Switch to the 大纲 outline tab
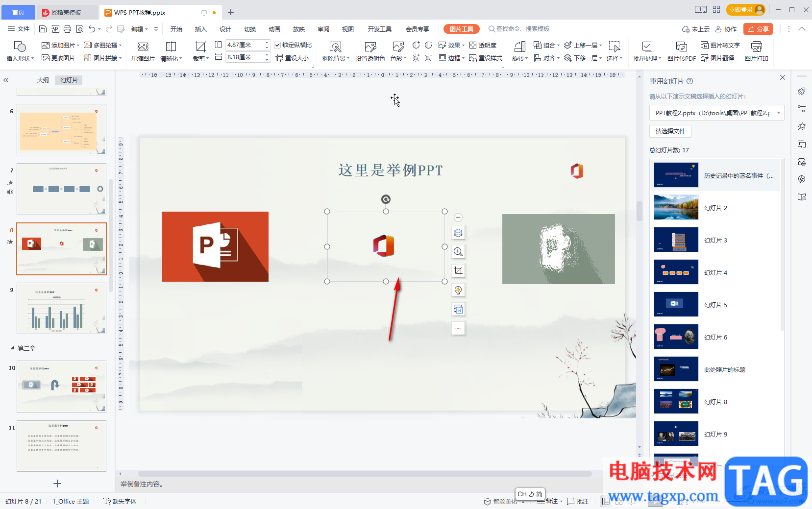This screenshot has width=812, height=509. (x=43, y=80)
